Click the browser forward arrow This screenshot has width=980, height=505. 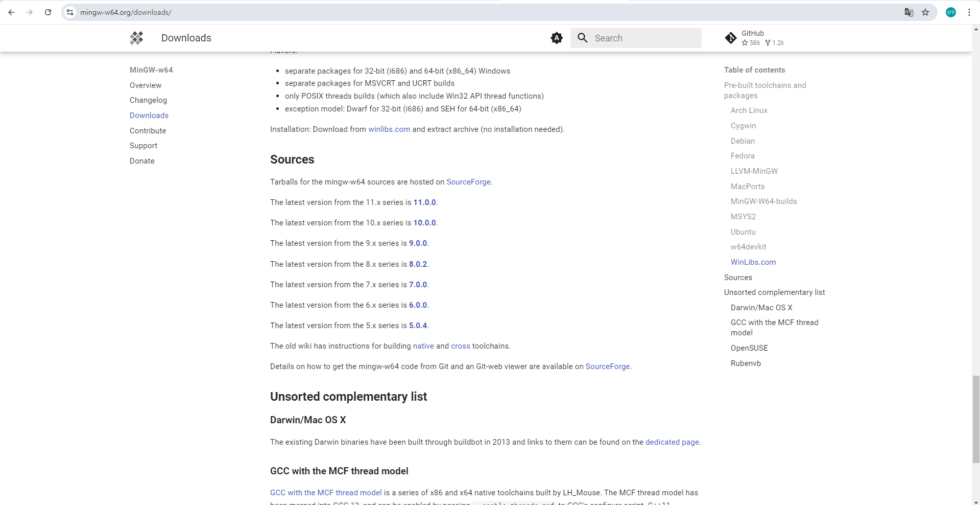[30, 12]
